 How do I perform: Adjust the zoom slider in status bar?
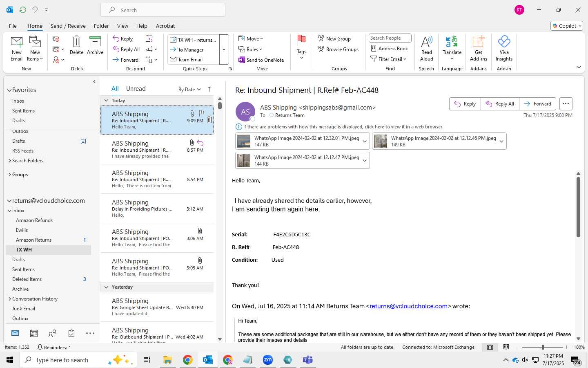[543, 347]
